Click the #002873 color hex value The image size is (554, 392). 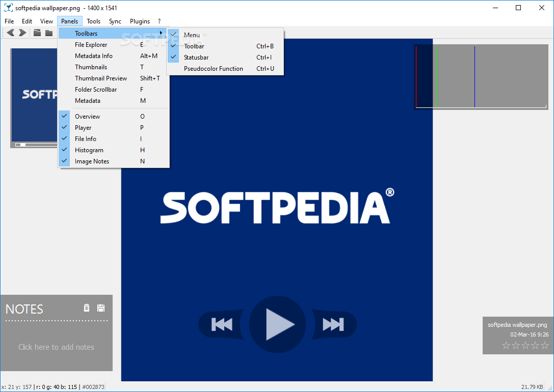point(93,387)
